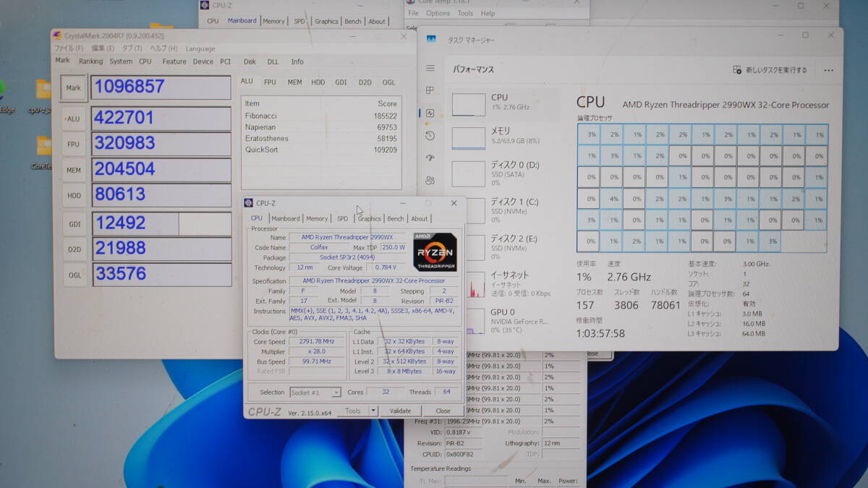Click the Ryzen Threadripper logo in CPU-Z
The width and height of the screenshot is (868, 488).
click(435, 252)
